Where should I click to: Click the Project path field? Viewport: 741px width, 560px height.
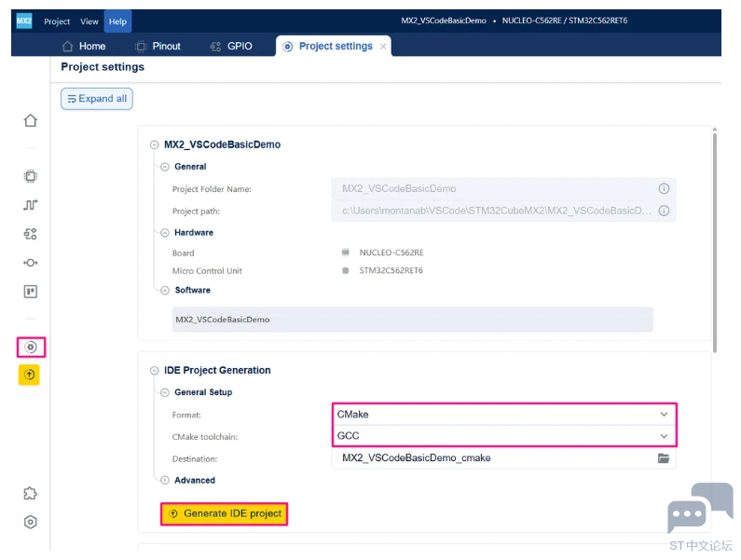coord(503,211)
